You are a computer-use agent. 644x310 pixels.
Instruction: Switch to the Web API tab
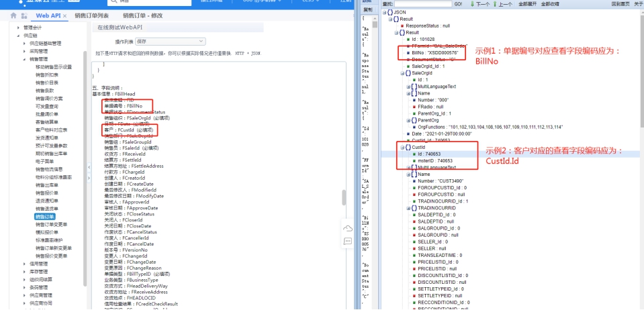pos(48,15)
